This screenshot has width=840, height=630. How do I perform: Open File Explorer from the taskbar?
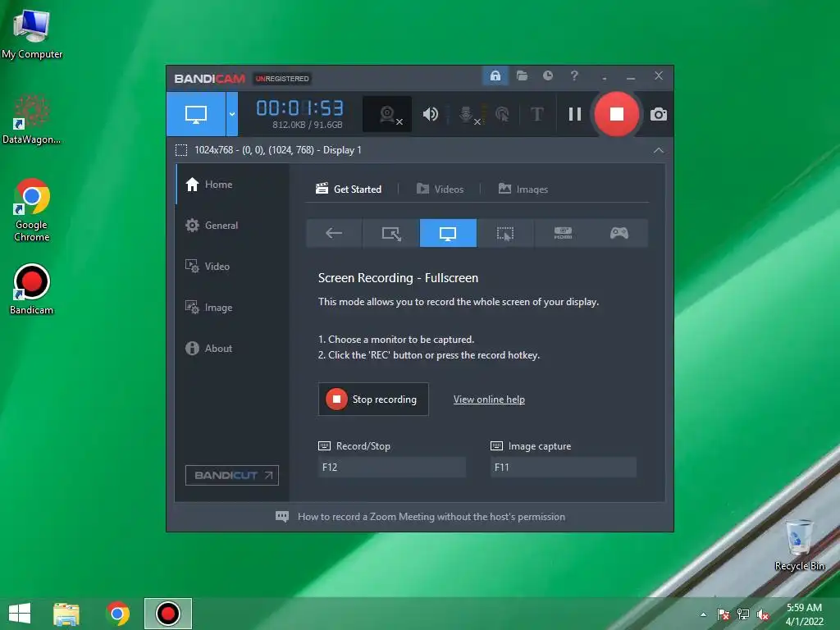(66, 614)
